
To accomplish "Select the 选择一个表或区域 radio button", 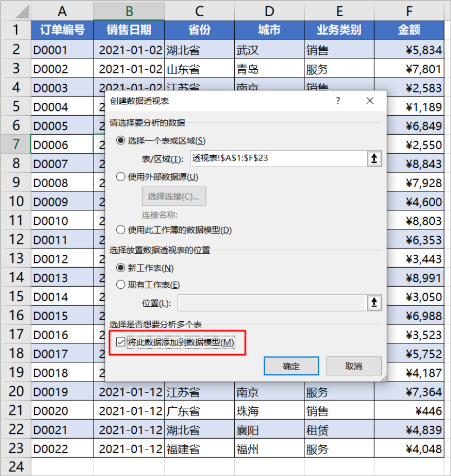I will coord(121,141).
